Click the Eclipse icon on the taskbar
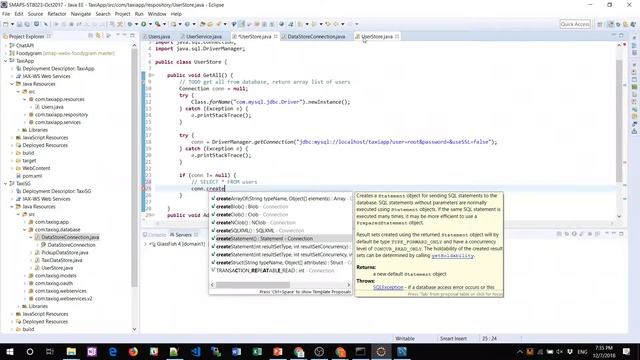The height and width of the screenshot is (360, 640). (381, 351)
